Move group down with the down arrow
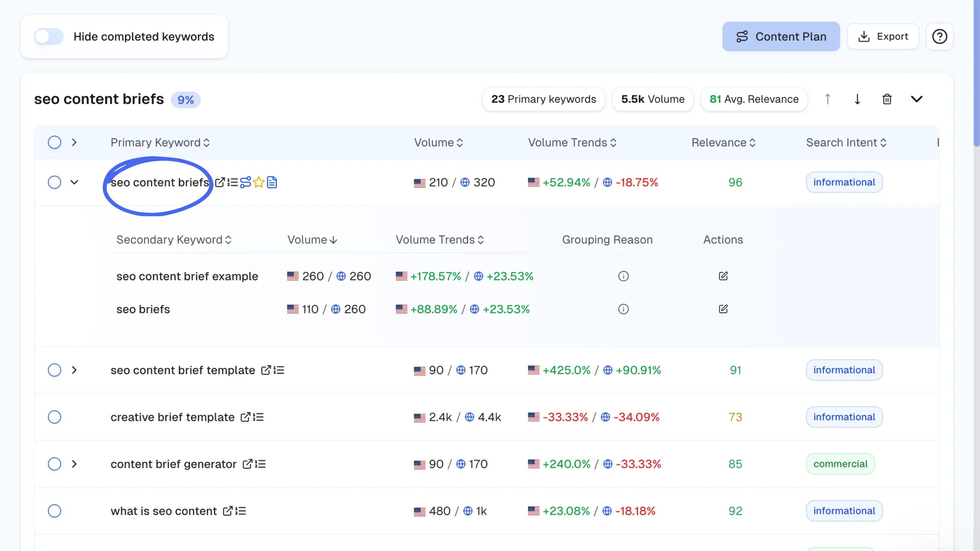This screenshot has height=551, width=980. pos(857,99)
